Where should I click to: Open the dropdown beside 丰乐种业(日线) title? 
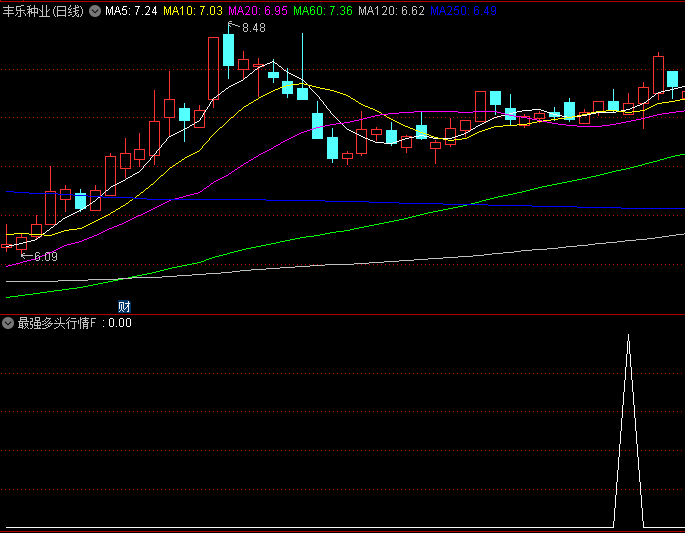point(95,11)
